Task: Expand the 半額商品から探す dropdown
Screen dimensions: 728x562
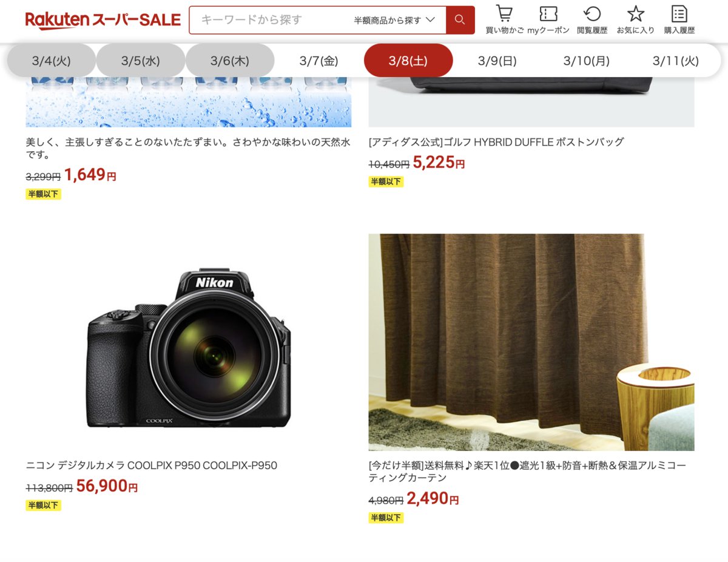Action: point(394,20)
